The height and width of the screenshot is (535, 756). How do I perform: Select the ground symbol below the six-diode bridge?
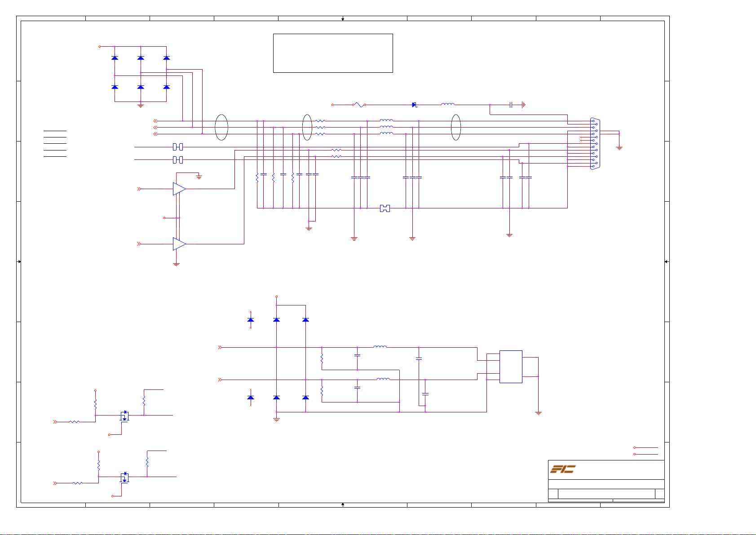(x=141, y=106)
